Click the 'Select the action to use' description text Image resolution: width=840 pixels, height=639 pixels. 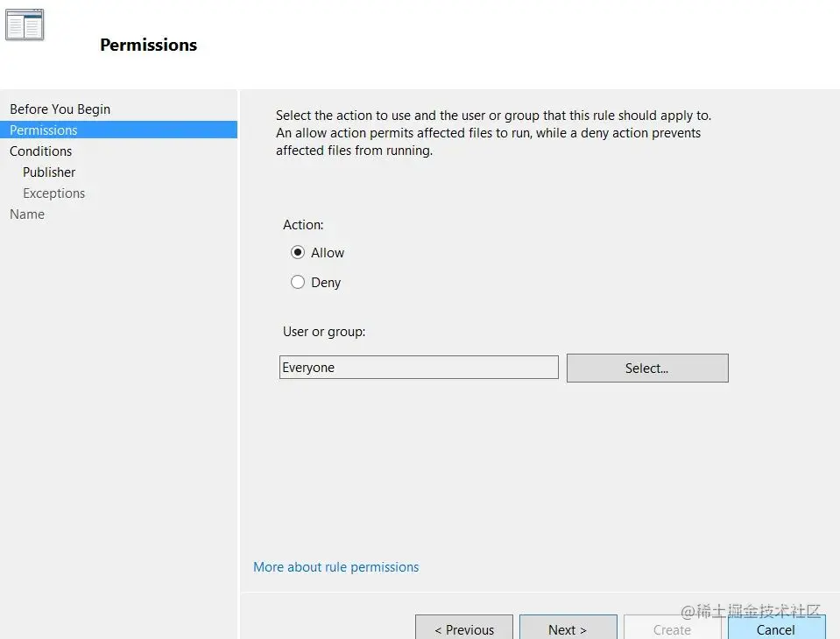pyautogui.click(x=493, y=133)
